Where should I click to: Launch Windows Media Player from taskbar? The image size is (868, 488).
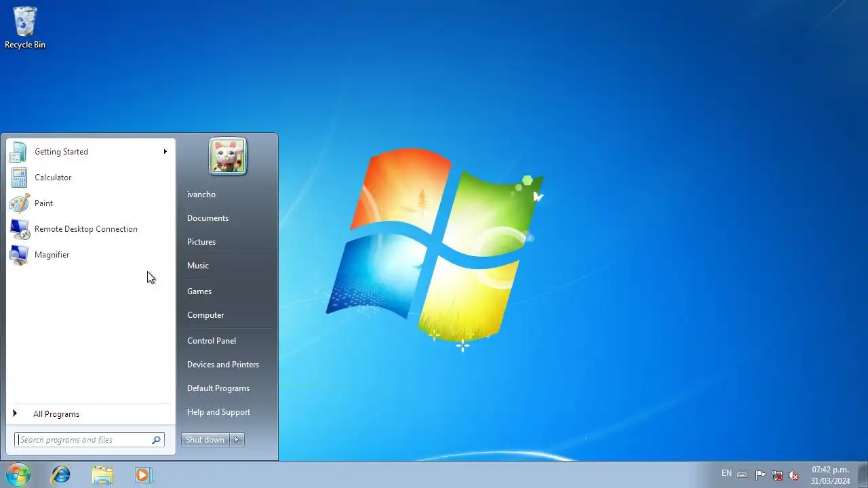(x=143, y=475)
